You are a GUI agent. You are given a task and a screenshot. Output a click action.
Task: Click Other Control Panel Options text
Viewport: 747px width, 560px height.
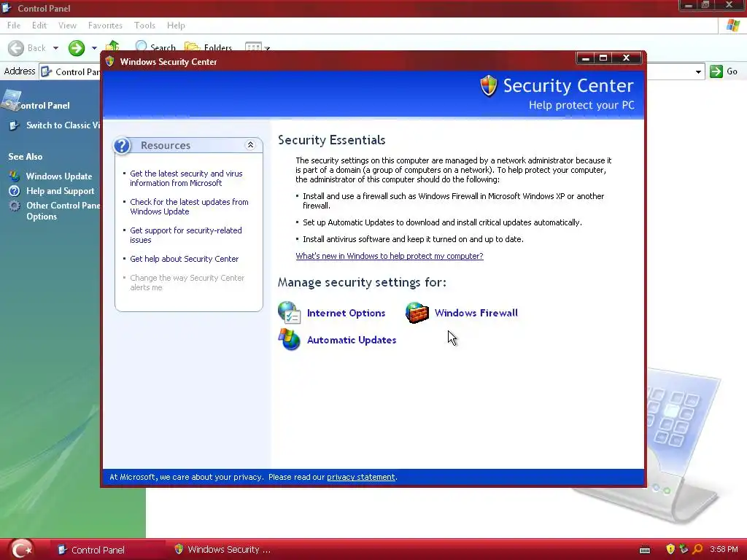pos(63,211)
